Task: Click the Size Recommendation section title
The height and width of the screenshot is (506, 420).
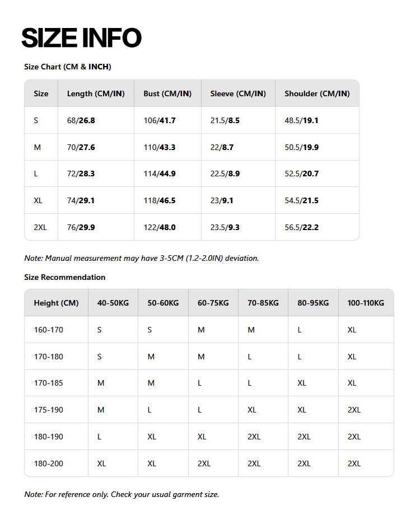Action: pos(64,277)
